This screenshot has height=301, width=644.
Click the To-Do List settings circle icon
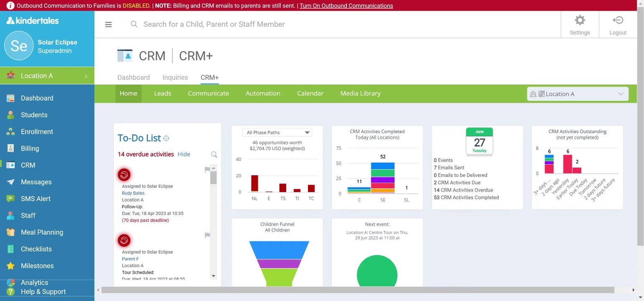[x=166, y=138]
